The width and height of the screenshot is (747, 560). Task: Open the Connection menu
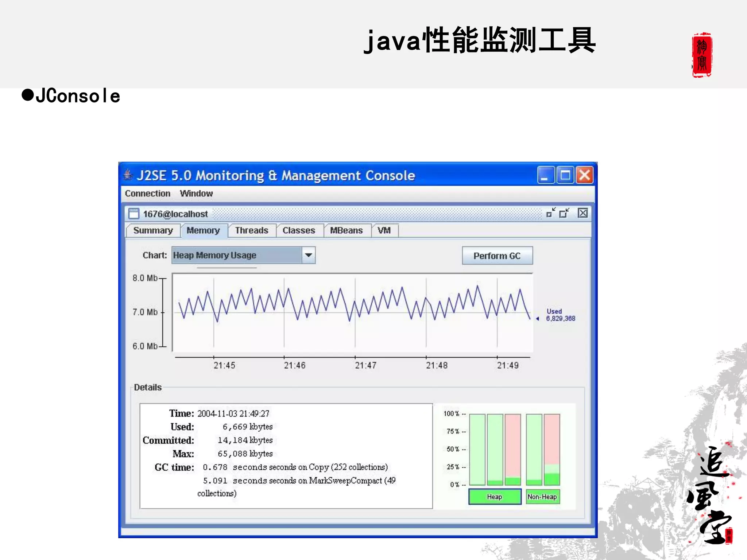147,194
